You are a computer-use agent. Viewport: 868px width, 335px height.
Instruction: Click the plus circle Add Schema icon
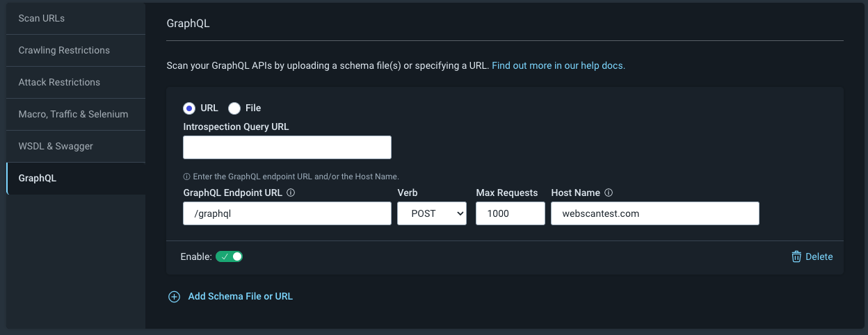174,297
